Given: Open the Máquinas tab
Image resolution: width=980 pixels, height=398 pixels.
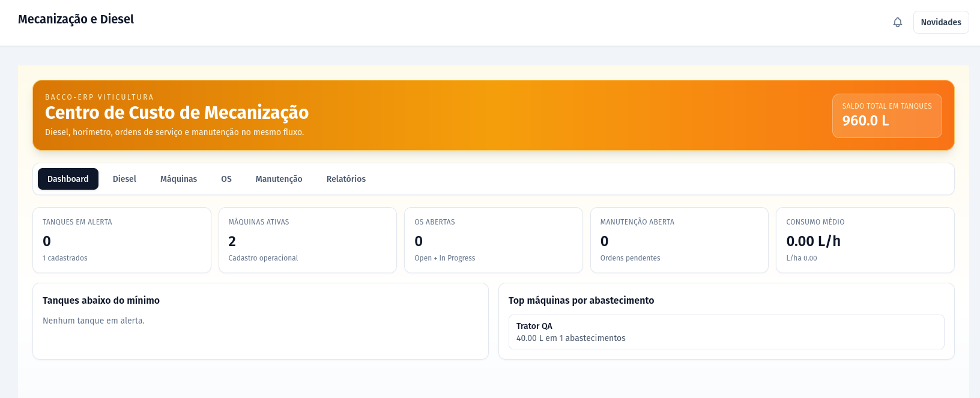Looking at the screenshot, I should (x=178, y=179).
